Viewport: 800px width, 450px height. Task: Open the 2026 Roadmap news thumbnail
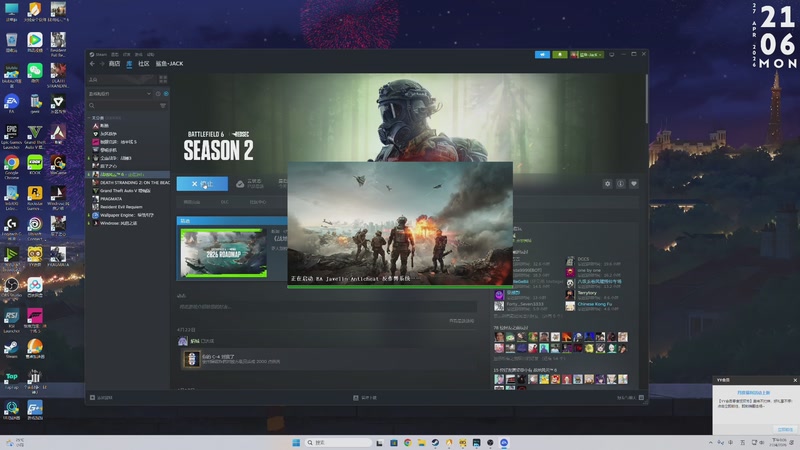click(x=223, y=253)
